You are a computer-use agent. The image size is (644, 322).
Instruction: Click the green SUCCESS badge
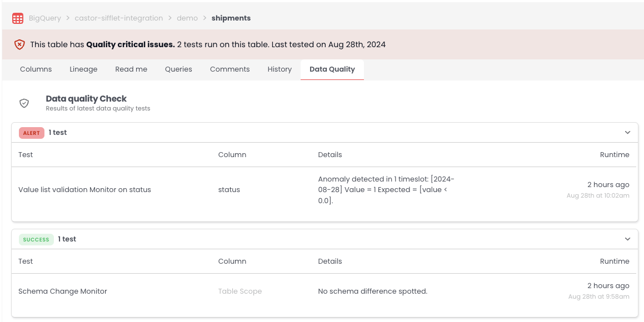(x=36, y=240)
